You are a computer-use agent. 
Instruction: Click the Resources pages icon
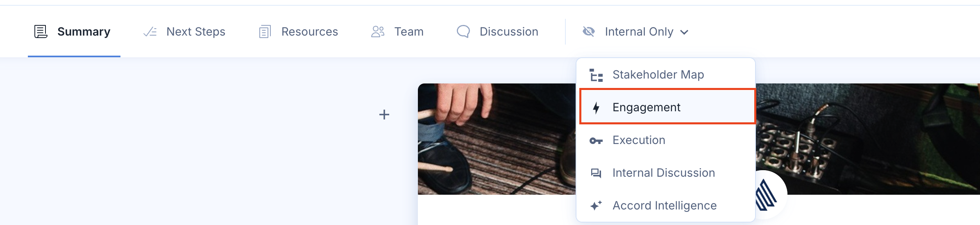click(265, 32)
